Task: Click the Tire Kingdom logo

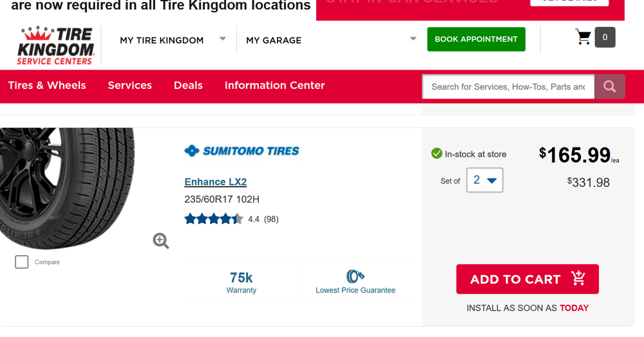Action: tap(57, 45)
